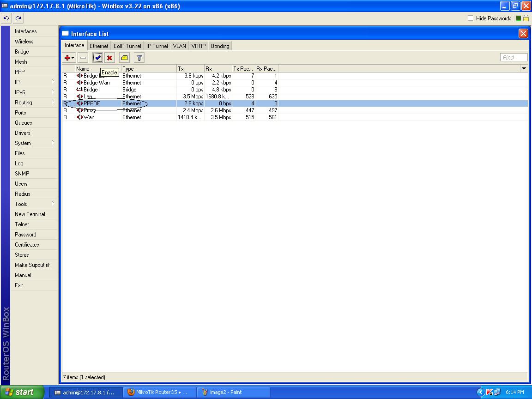Click the Find search field

point(514,57)
